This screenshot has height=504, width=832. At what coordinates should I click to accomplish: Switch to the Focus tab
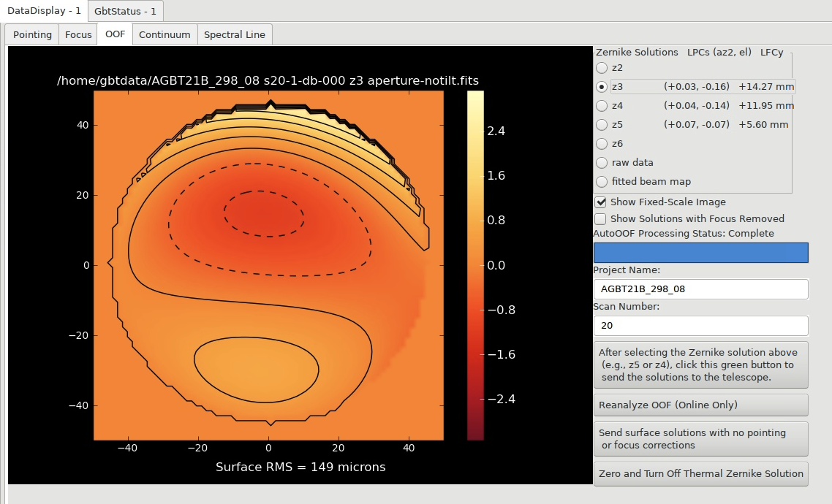click(78, 34)
